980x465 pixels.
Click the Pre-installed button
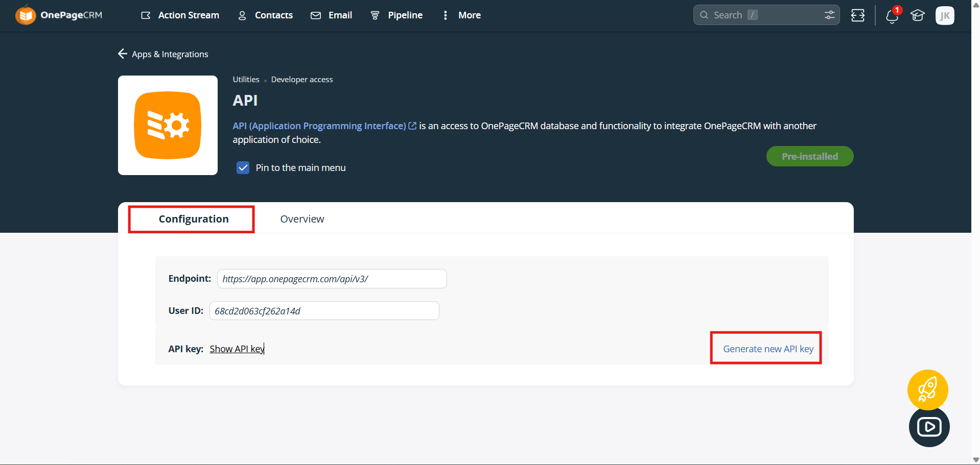click(810, 156)
